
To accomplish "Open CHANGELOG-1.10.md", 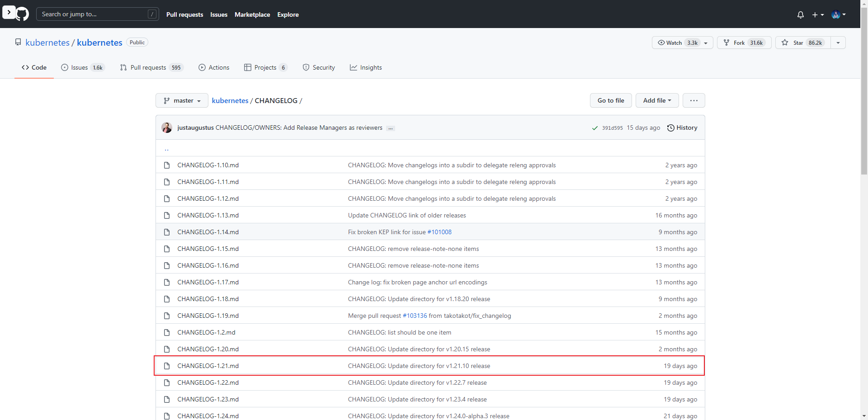I will click(208, 165).
